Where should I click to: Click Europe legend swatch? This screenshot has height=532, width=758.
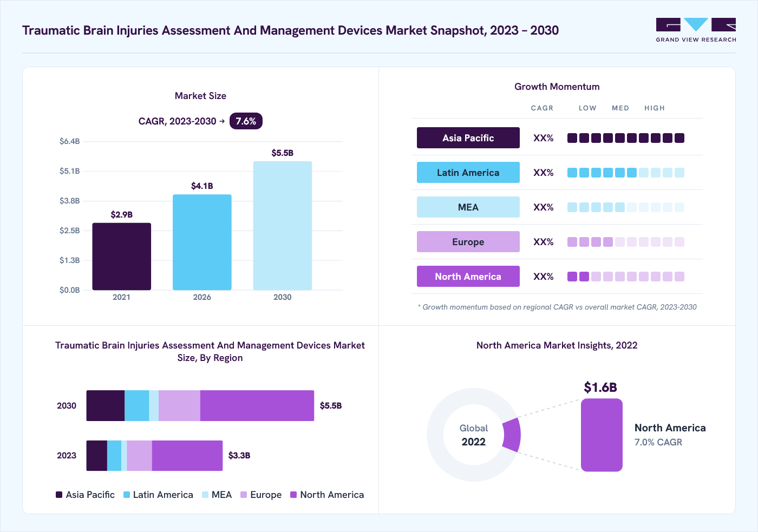(x=244, y=495)
